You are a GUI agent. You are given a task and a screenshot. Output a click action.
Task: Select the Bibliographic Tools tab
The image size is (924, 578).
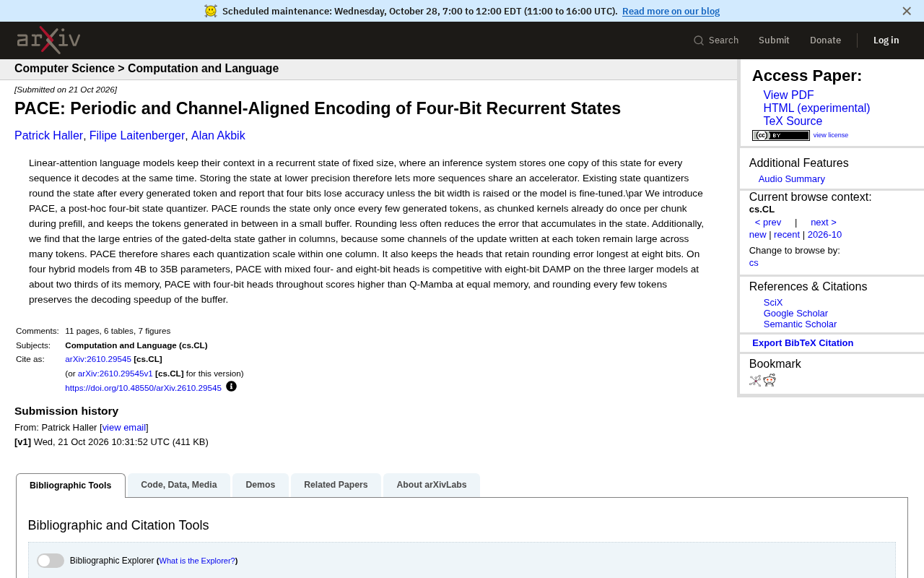pos(71,486)
